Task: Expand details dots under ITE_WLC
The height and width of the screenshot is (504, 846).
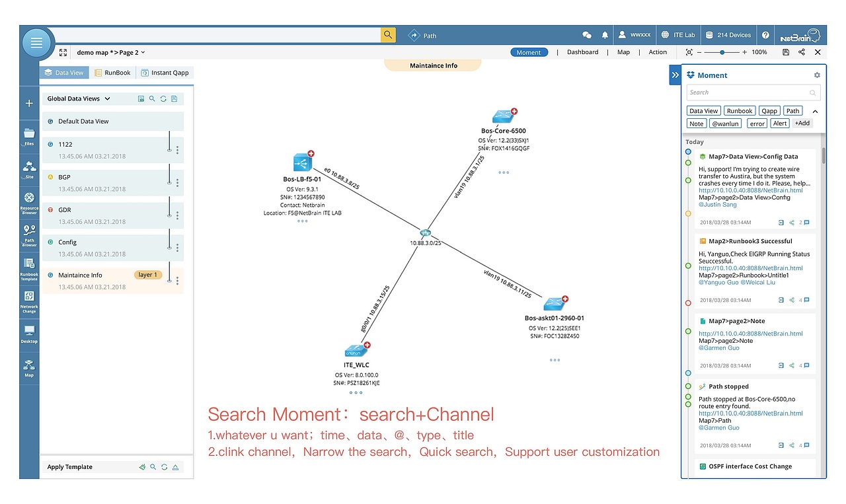Action: [x=356, y=392]
